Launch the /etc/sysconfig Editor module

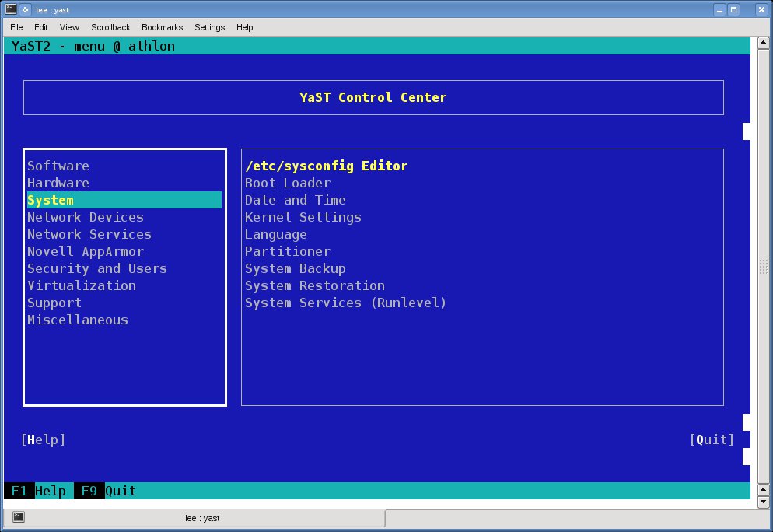click(x=327, y=166)
